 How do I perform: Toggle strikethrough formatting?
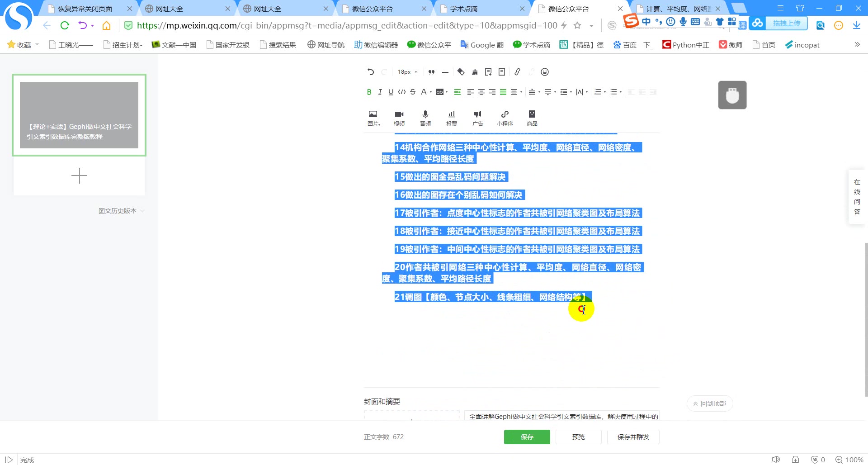(x=413, y=92)
